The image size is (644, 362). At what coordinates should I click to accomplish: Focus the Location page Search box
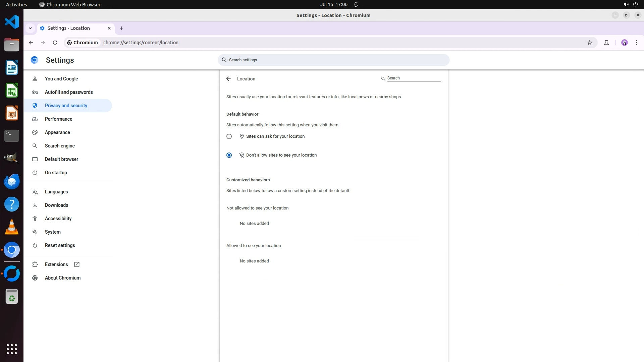tap(414, 78)
